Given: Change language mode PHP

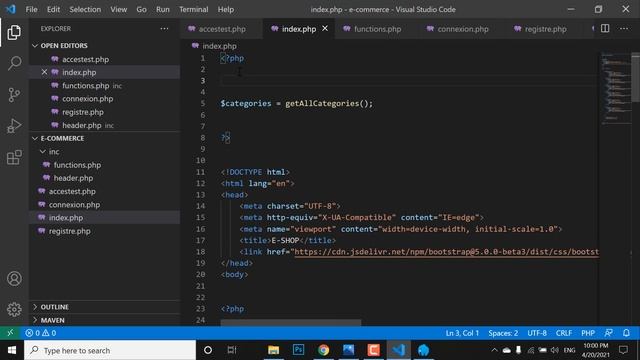Looking at the screenshot, I should 588,333.
